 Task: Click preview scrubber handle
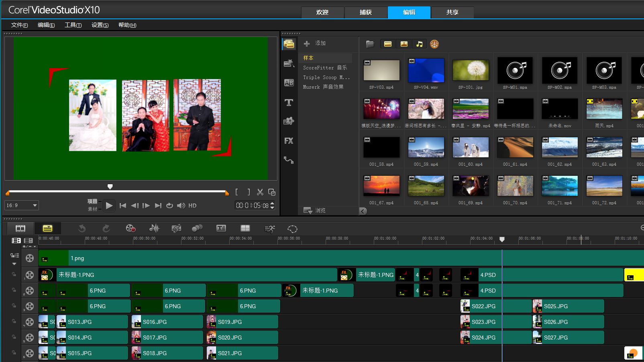click(x=110, y=187)
